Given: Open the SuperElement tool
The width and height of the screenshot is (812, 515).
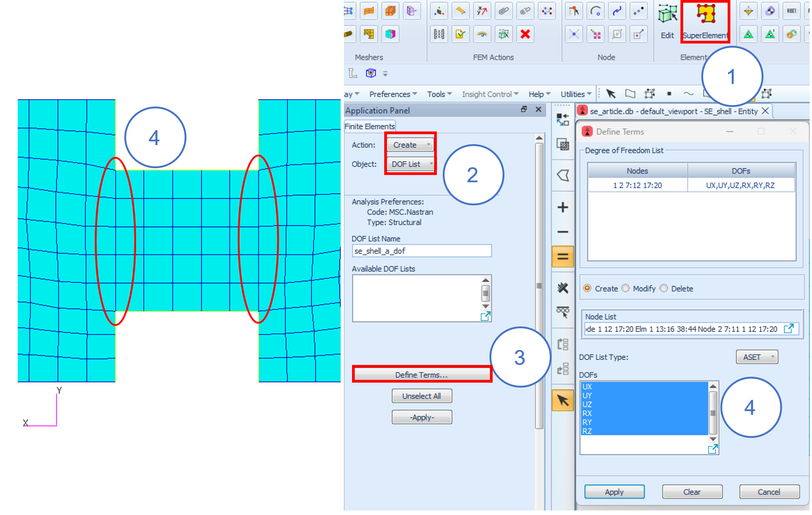Looking at the screenshot, I should pyautogui.click(x=705, y=21).
